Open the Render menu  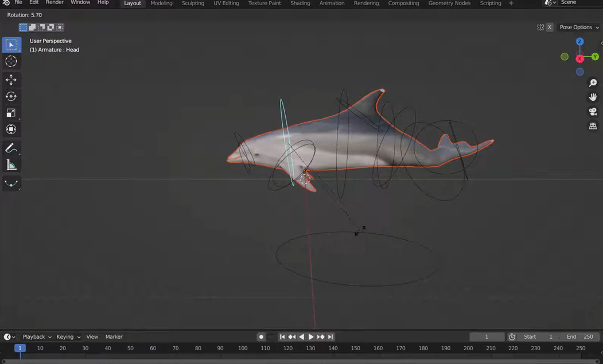pos(55,3)
